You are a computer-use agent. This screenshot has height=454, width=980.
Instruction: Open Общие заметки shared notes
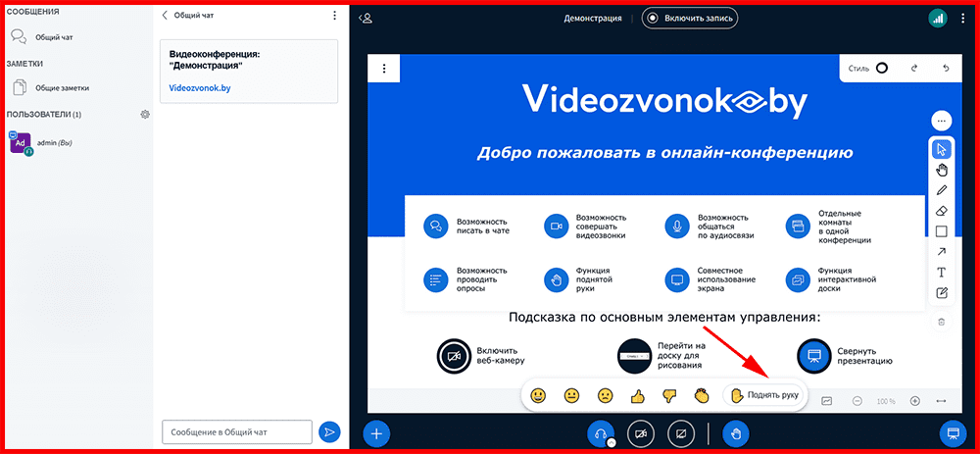pyautogui.click(x=51, y=87)
